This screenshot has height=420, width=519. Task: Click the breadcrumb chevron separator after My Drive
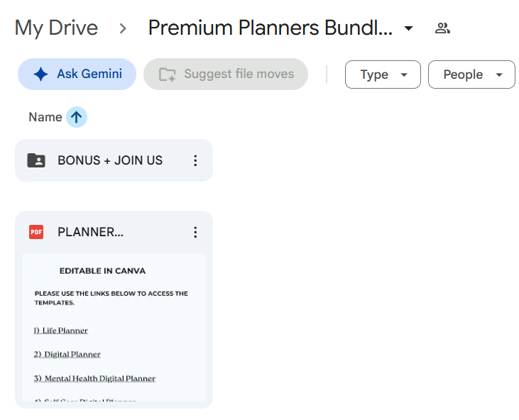click(x=123, y=28)
